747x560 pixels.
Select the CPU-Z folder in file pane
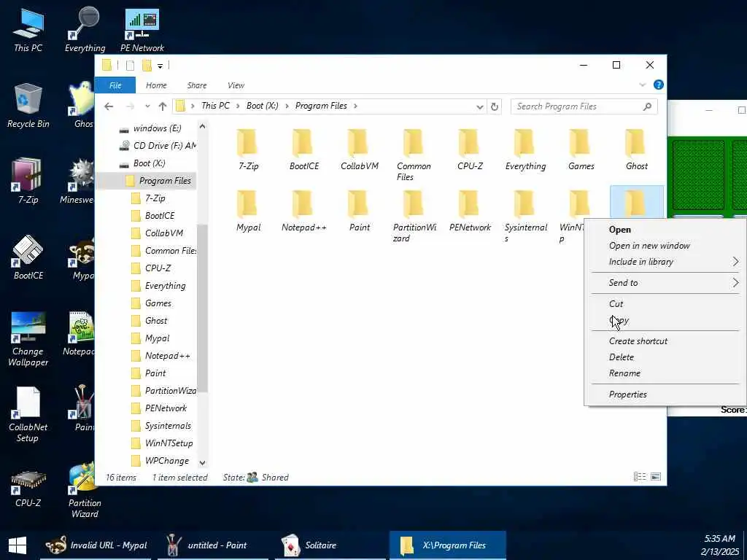(470, 149)
